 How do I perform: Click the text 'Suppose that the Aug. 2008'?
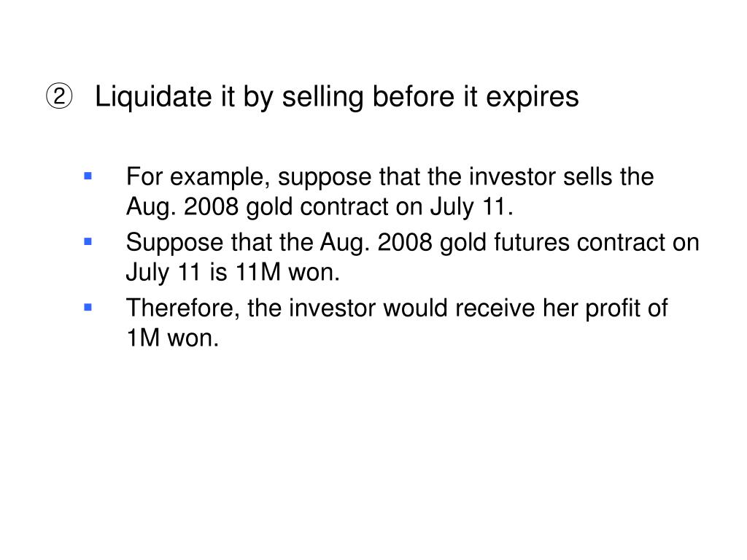(x=279, y=242)
